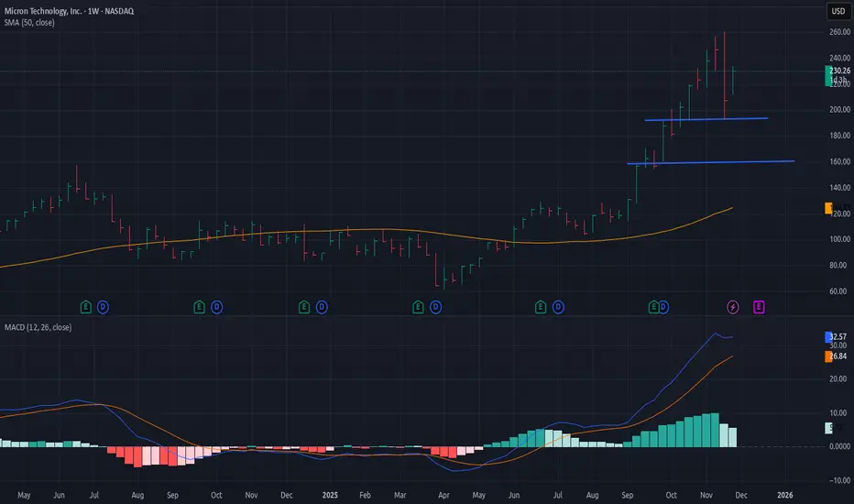The height and width of the screenshot is (504, 854).
Task: Open the April 2025 dividend marker
Action: point(436,307)
